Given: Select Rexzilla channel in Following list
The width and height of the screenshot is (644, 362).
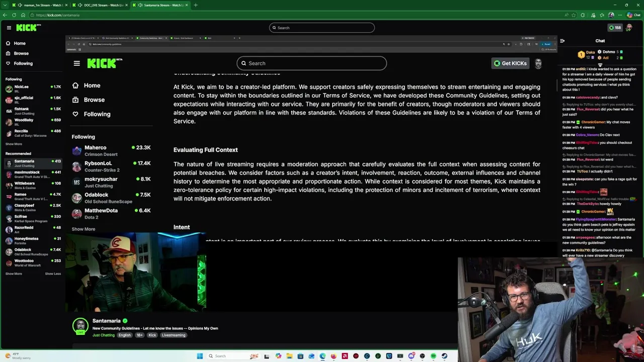Looking at the screenshot, I should pos(33,133).
